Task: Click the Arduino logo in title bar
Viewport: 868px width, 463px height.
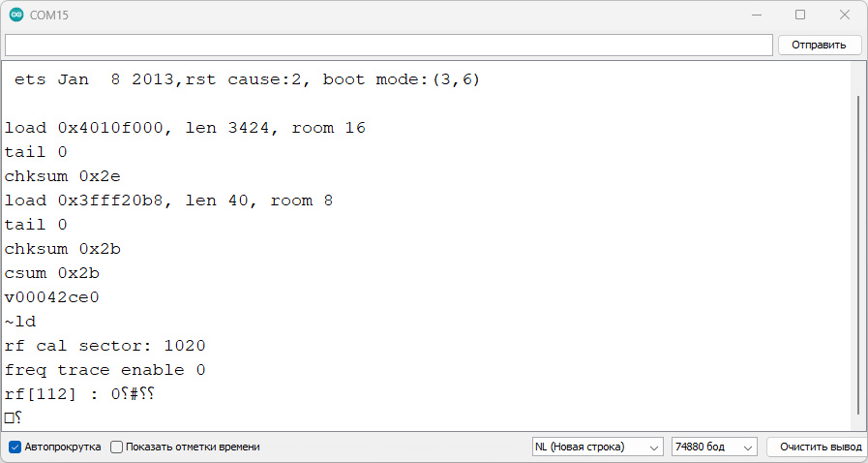Action: pos(16,15)
